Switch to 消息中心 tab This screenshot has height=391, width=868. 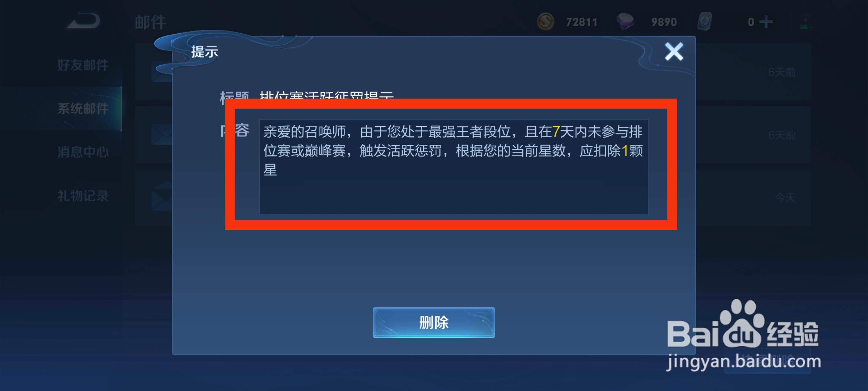pyautogui.click(x=83, y=152)
